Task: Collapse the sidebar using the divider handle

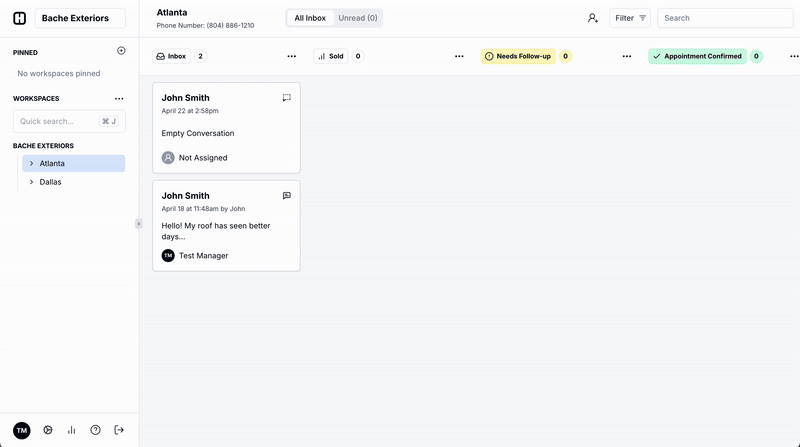Action: (x=139, y=224)
